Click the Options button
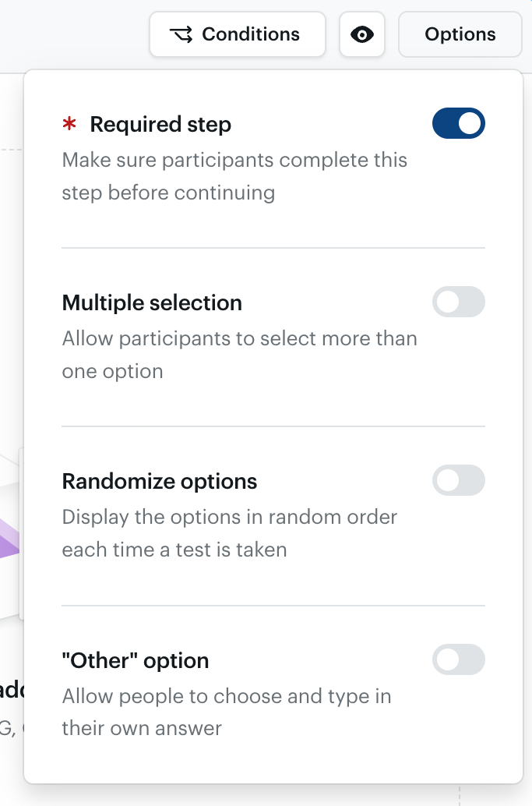The image size is (532, 806). pos(460,34)
